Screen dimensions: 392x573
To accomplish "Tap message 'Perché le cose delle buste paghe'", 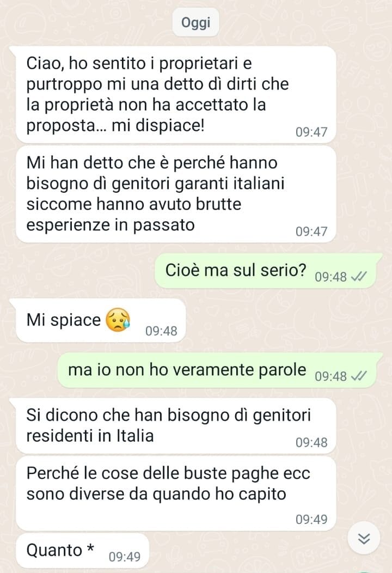I will click(176, 493).
